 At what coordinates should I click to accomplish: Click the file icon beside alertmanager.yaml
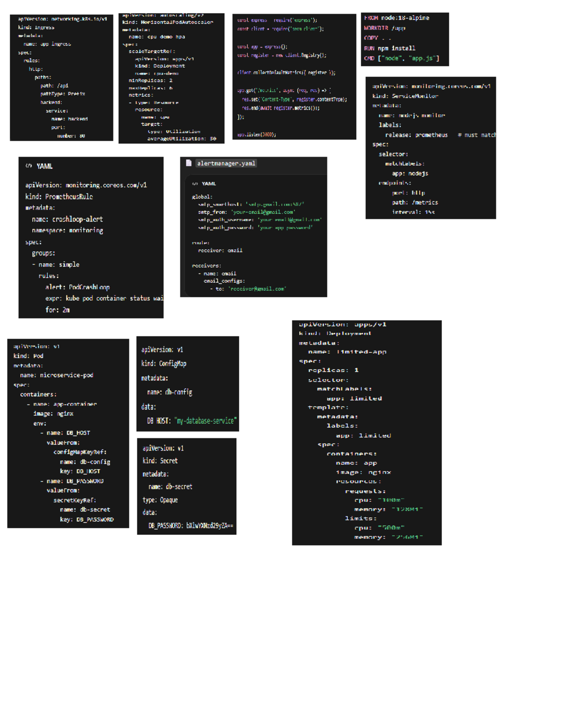pos(189,163)
